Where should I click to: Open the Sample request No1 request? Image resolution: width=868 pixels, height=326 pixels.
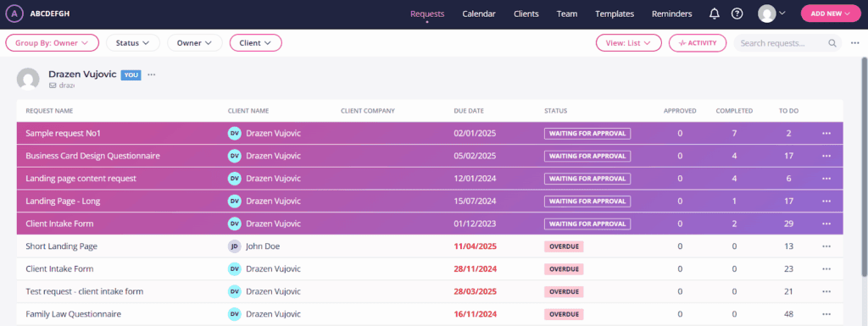tap(63, 133)
